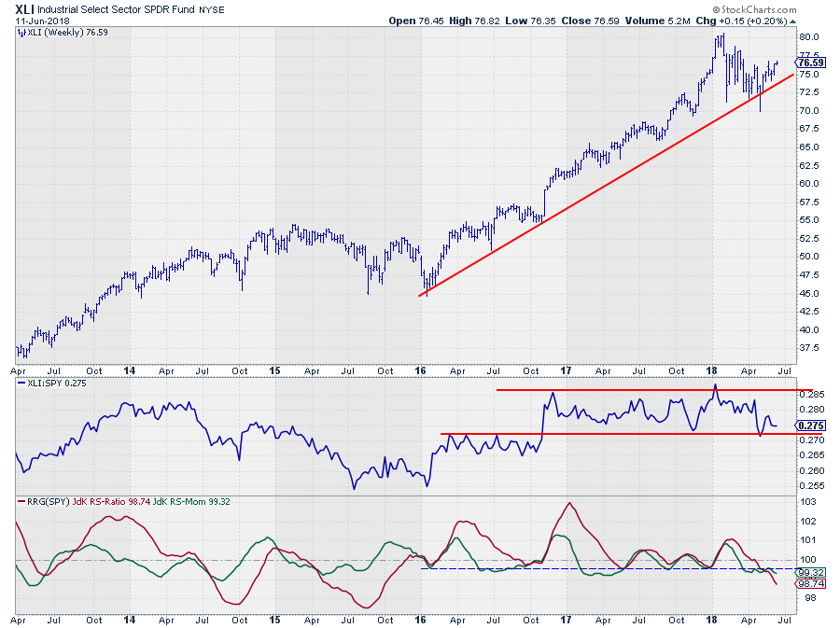Click the JdK RS-Mom 99.32 legend
This screenshot has height=628, width=840.
(191, 502)
